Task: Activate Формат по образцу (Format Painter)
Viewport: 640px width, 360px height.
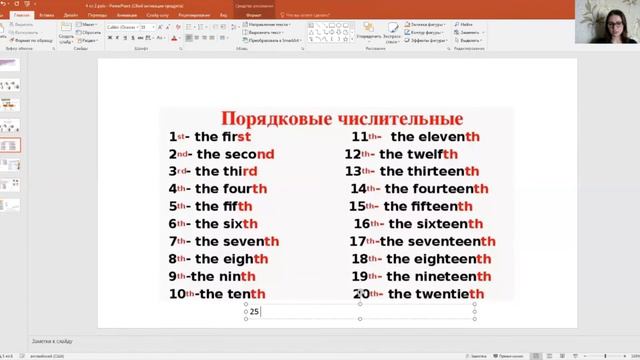Action: click(31, 41)
